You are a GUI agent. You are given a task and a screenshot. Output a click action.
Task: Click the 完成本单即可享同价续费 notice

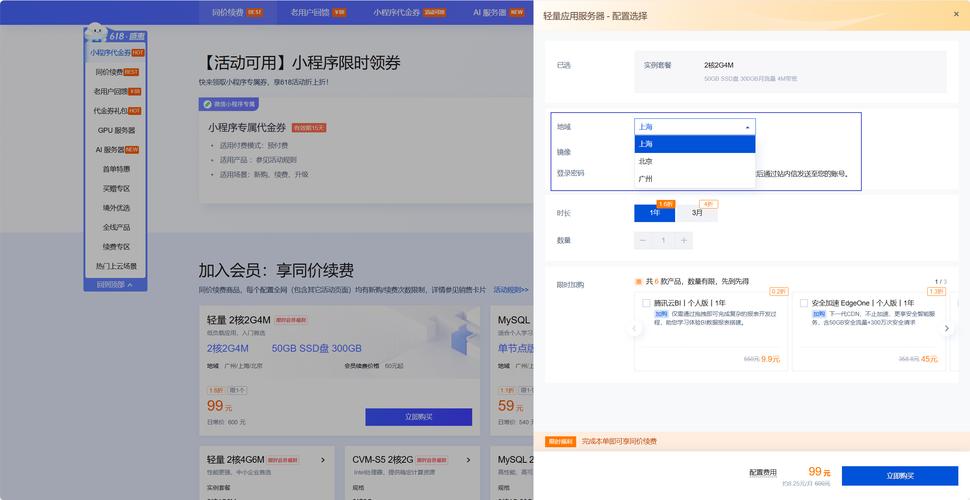coord(619,442)
